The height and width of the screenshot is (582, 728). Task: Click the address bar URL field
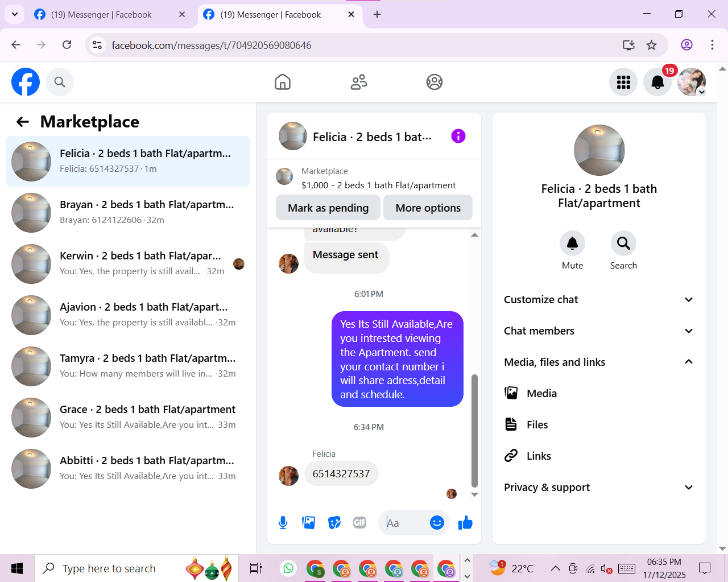coord(364,45)
